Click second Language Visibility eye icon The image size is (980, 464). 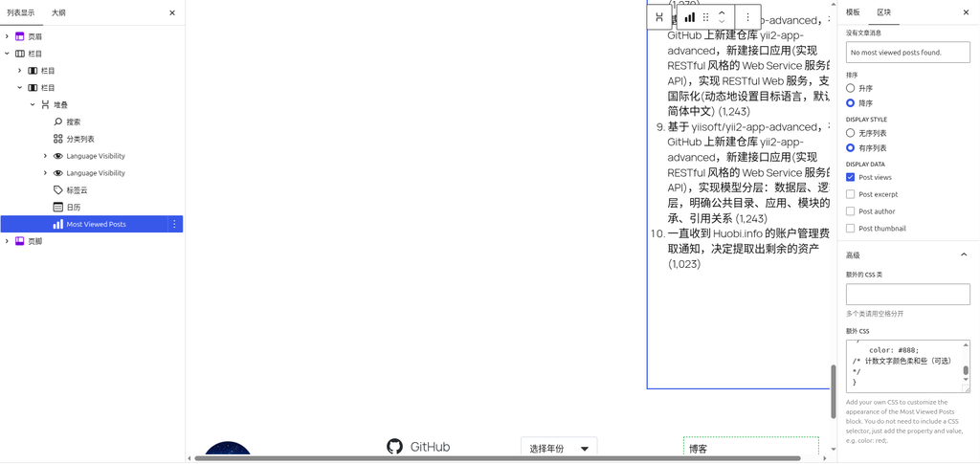(x=57, y=173)
